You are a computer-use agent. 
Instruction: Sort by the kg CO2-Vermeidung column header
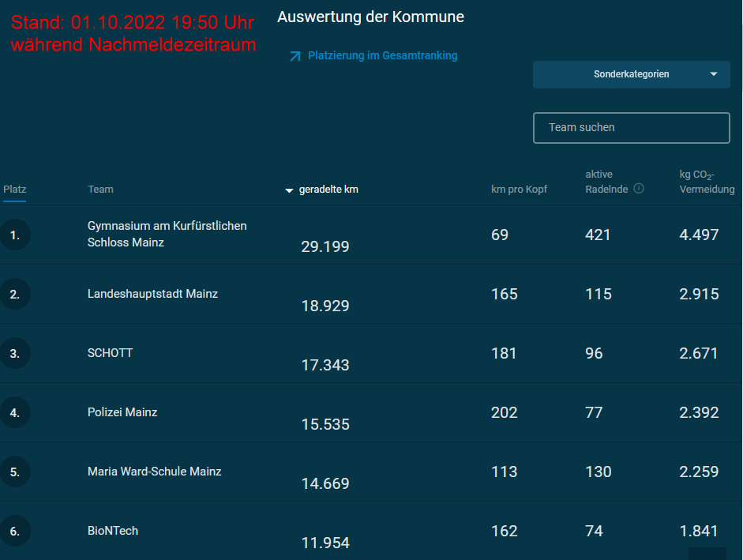tap(707, 182)
